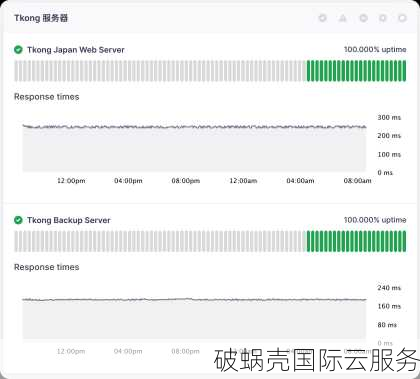
Task: Click the 200 ms axis label
Action: click(x=389, y=136)
